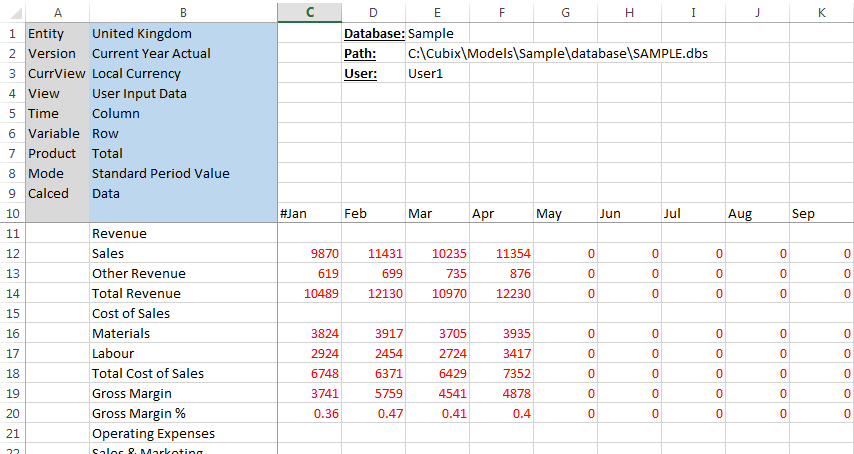
Task: Select the United Kingdom entity cell
Action: [141, 34]
